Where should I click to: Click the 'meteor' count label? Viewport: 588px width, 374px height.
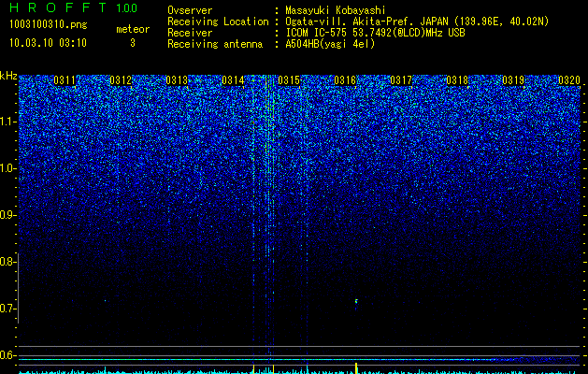[133, 29]
